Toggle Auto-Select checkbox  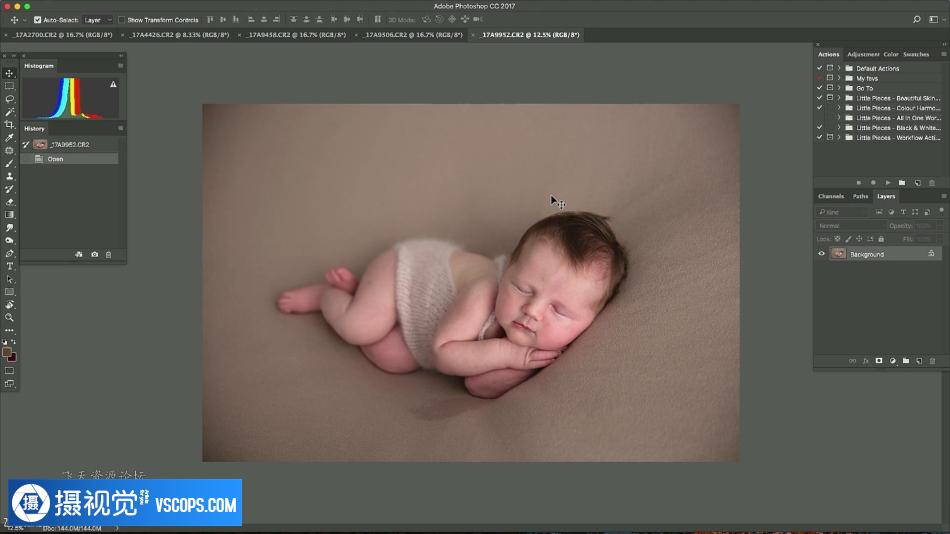tap(38, 19)
